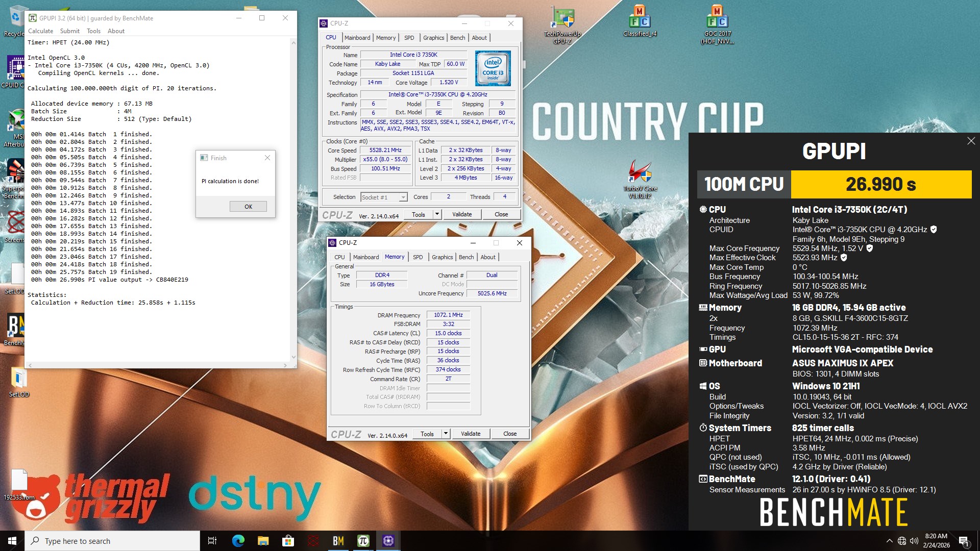Screen dimensions: 980x551
Task: Click the DRAM Frequency value 1072.1 MHz
Action: (x=448, y=315)
